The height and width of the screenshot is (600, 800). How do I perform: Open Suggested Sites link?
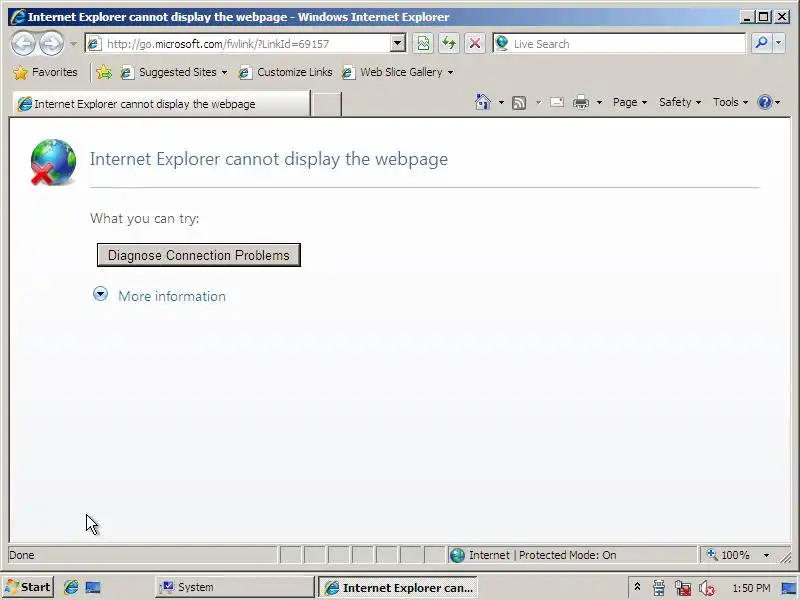173,72
